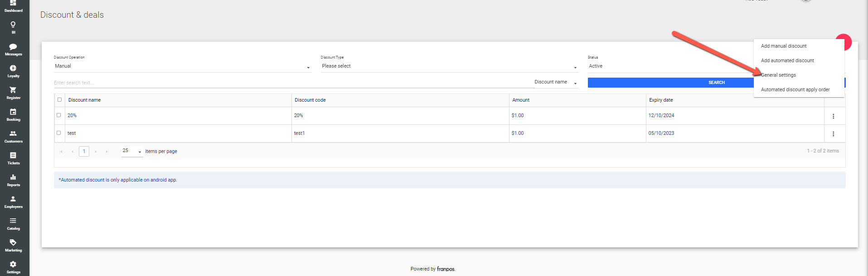Open the Dashboard sidebar icon
Image resolution: width=868 pixels, height=276 pixels.
13,5
